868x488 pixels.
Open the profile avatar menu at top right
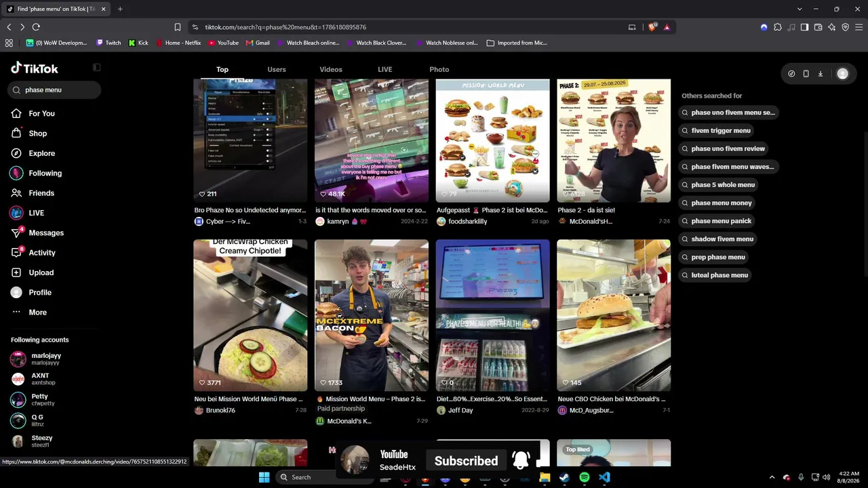point(842,74)
